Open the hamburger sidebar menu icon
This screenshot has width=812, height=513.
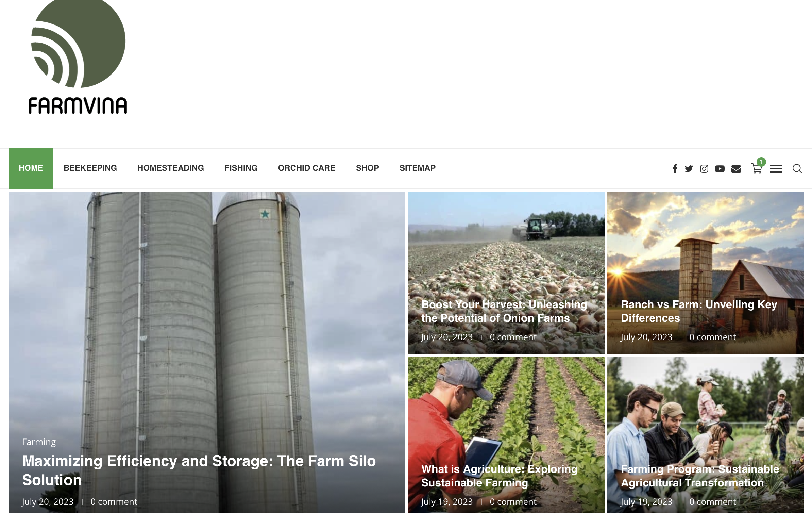pyautogui.click(x=776, y=169)
